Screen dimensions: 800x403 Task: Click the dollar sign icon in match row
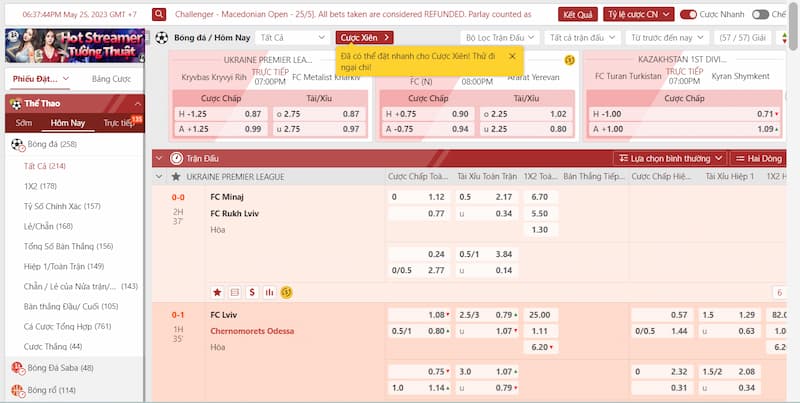[x=252, y=292]
